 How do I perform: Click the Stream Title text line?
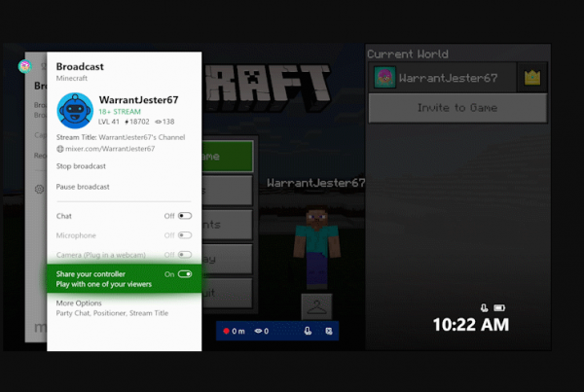[121, 137]
